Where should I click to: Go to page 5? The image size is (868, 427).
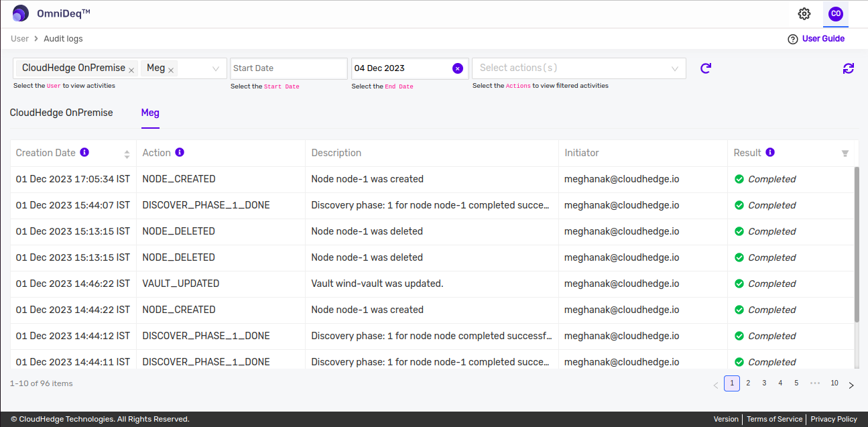tap(796, 383)
